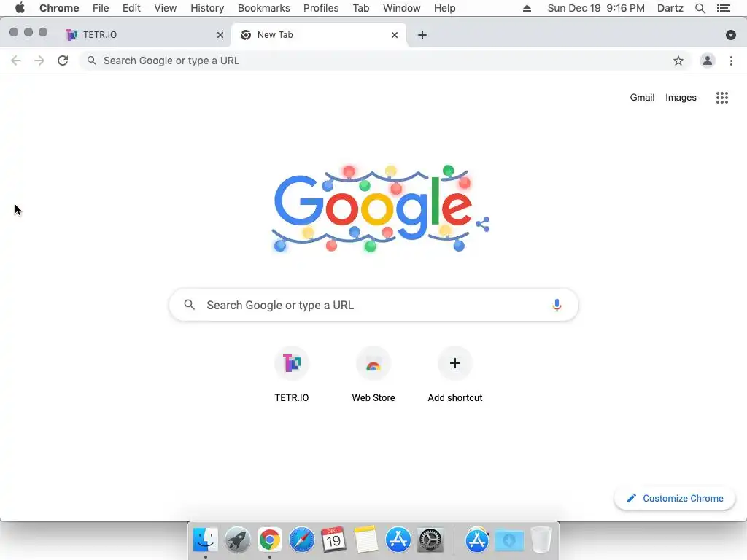Click the eject icon in the menu bar

tap(527, 8)
